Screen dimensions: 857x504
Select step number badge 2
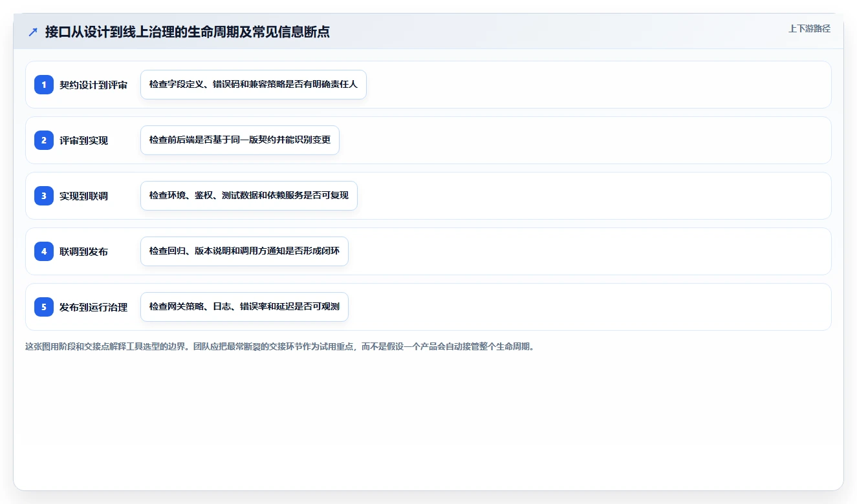(x=44, y=140)
